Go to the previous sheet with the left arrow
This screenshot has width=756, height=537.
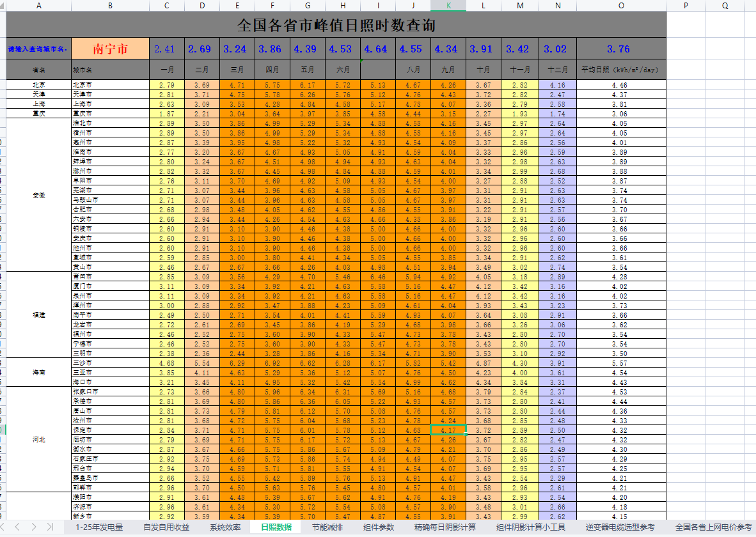point(17,527)
